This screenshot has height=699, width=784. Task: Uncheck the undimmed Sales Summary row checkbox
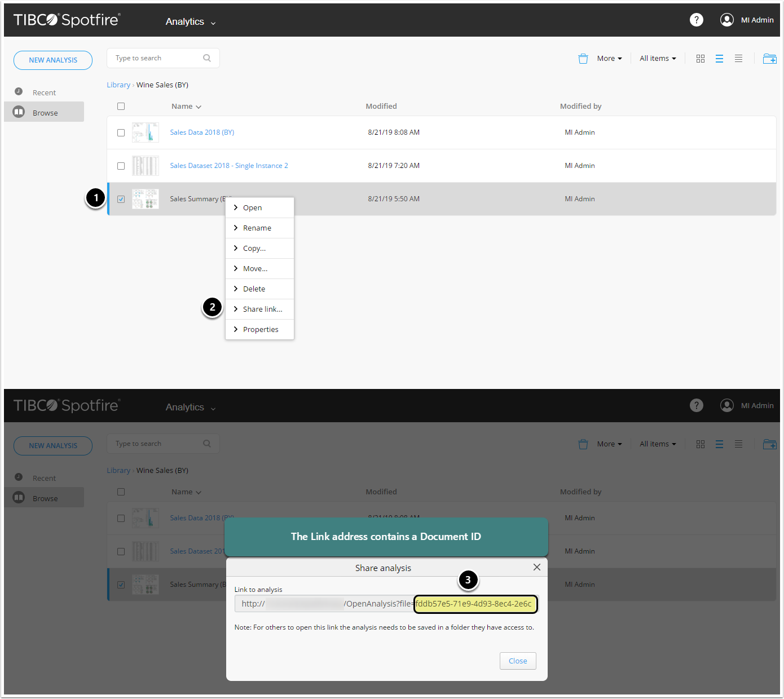pyautogui.click(x=121, y=199)
